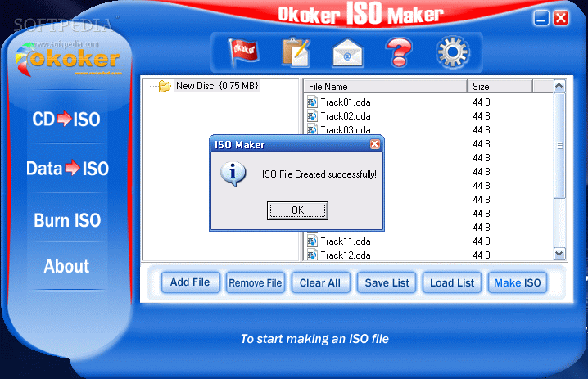Select New Disc (0.75 MB) tree node
Image resolution: width=588 pixels, height=379 pixels.
pyautogui.click(x=217, y=86)
